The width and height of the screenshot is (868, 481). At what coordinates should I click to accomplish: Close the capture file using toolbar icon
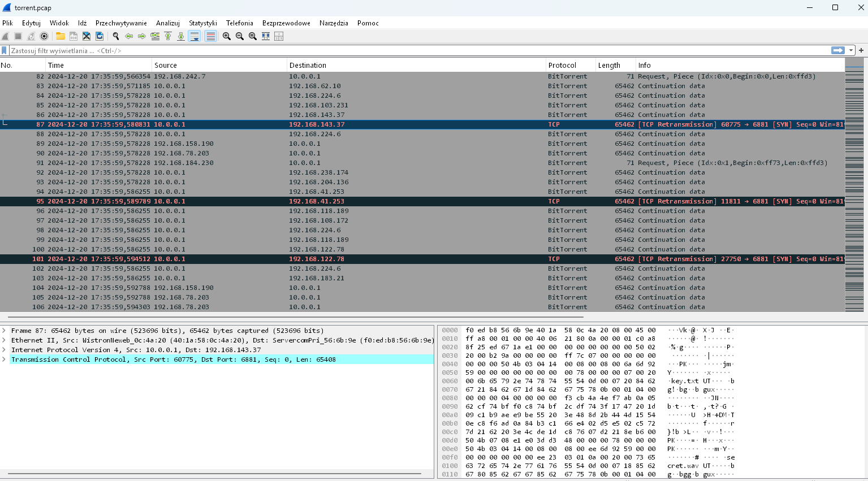coord(87,36)
